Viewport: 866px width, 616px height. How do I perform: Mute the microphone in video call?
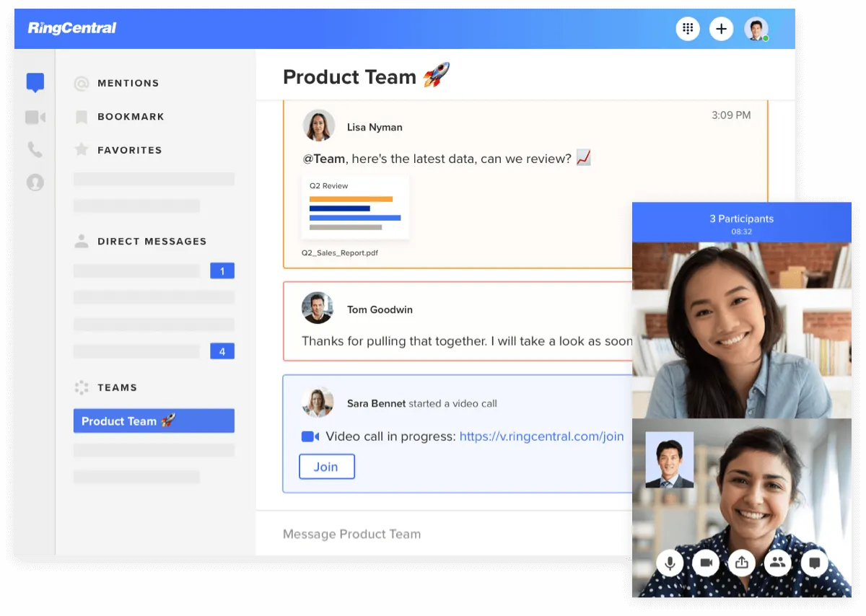670,563
